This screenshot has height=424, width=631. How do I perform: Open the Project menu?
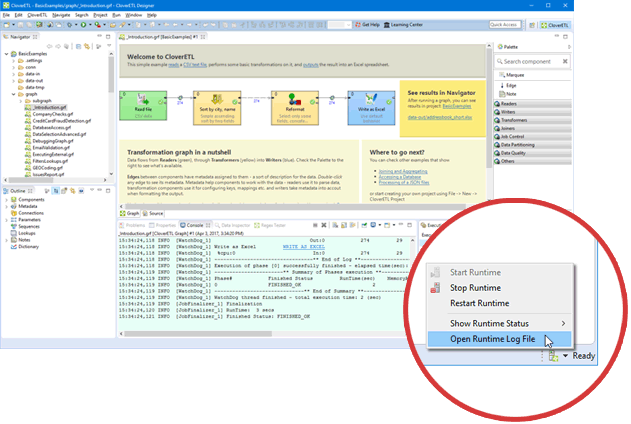100,15
